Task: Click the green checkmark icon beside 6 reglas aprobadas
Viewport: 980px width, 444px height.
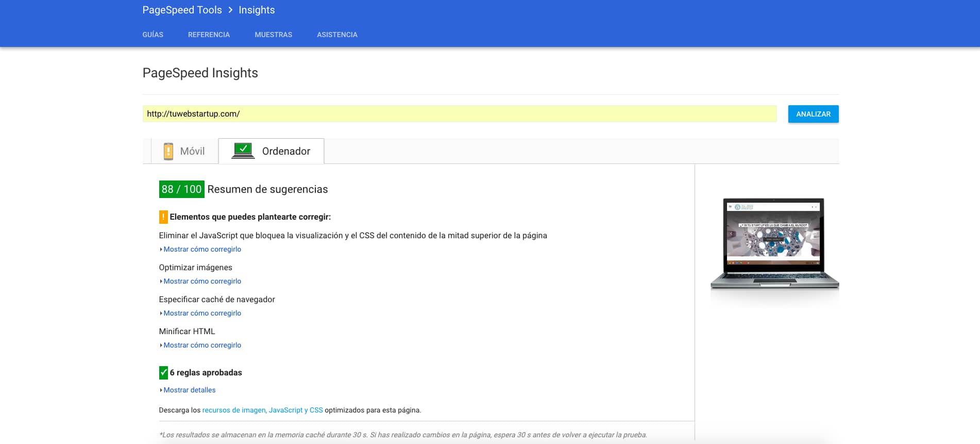Action: click(163, 372)
